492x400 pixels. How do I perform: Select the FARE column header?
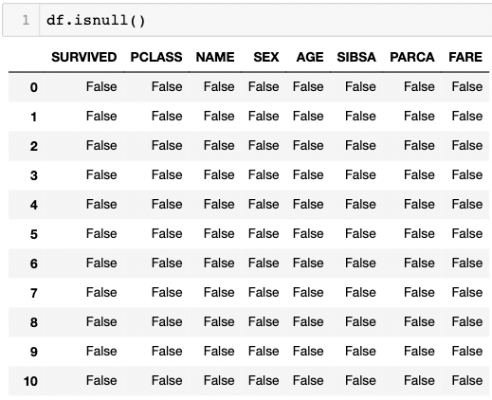point(466,57)
